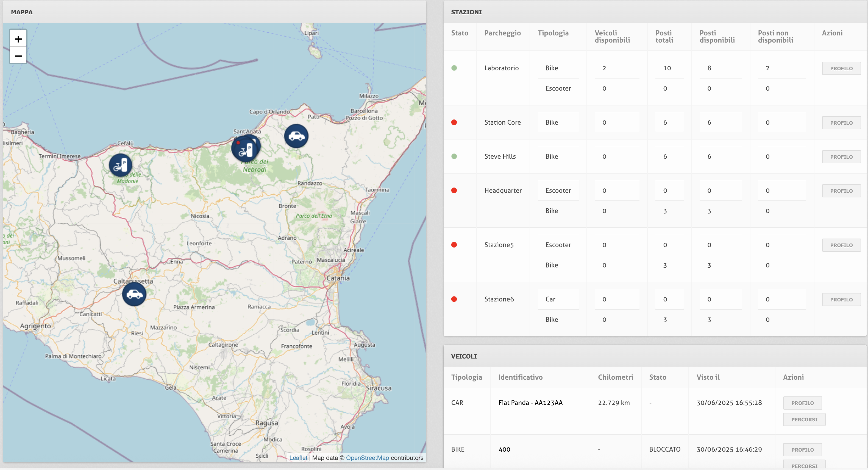The width and height of the screenshot is (868, 470).
Task: Select the car marker near Caltanissetta
Action: coord(134,294)
